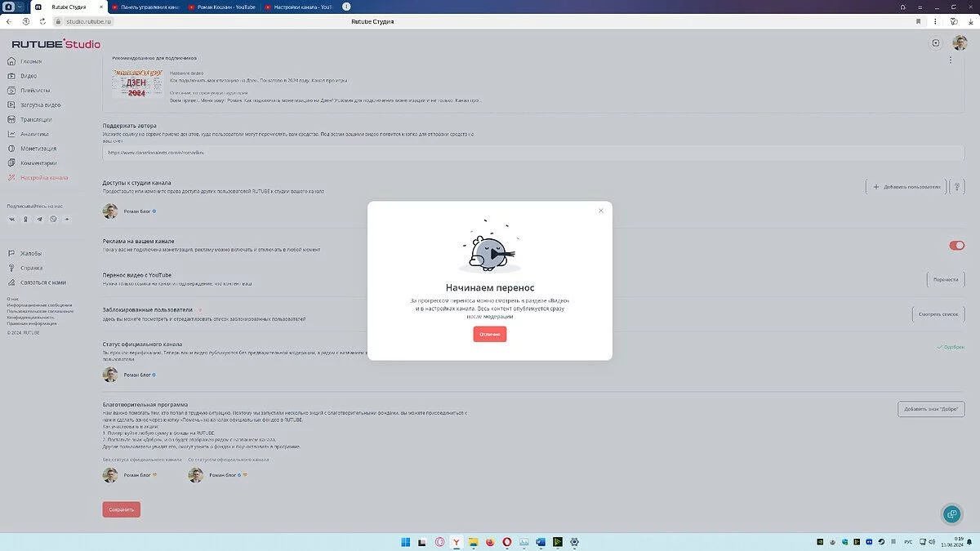Click the donation link input field
The height and width of the screenshot is (551, 980).
534,153
